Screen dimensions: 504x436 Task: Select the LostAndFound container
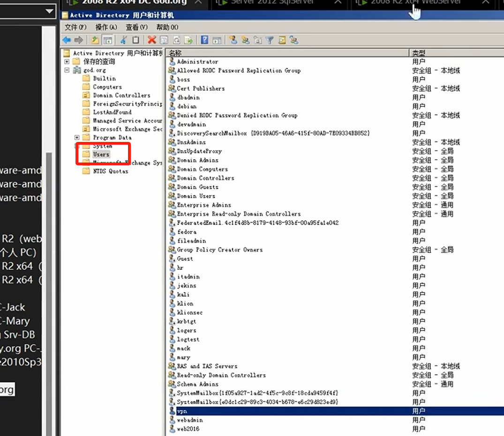click(112, 112)
